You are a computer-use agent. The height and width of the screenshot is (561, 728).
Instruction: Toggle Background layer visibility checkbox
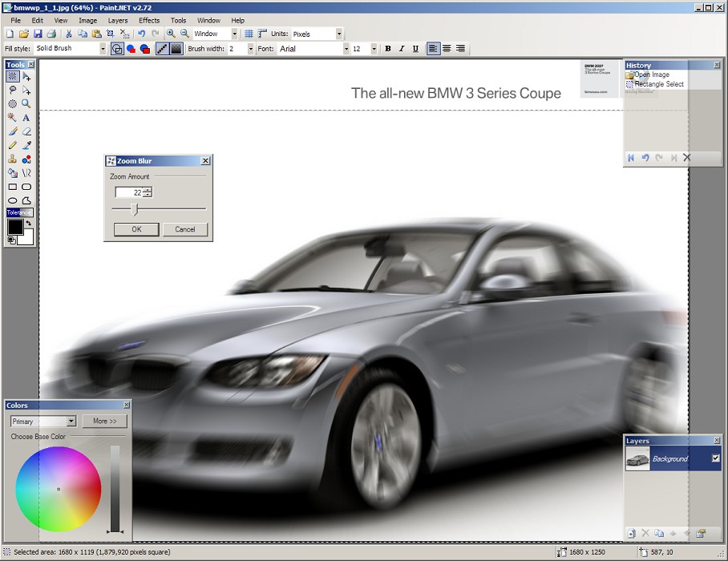click(715, 458)
